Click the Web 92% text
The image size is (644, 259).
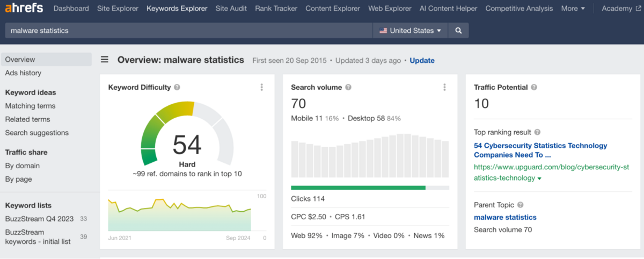coord(305,235)
